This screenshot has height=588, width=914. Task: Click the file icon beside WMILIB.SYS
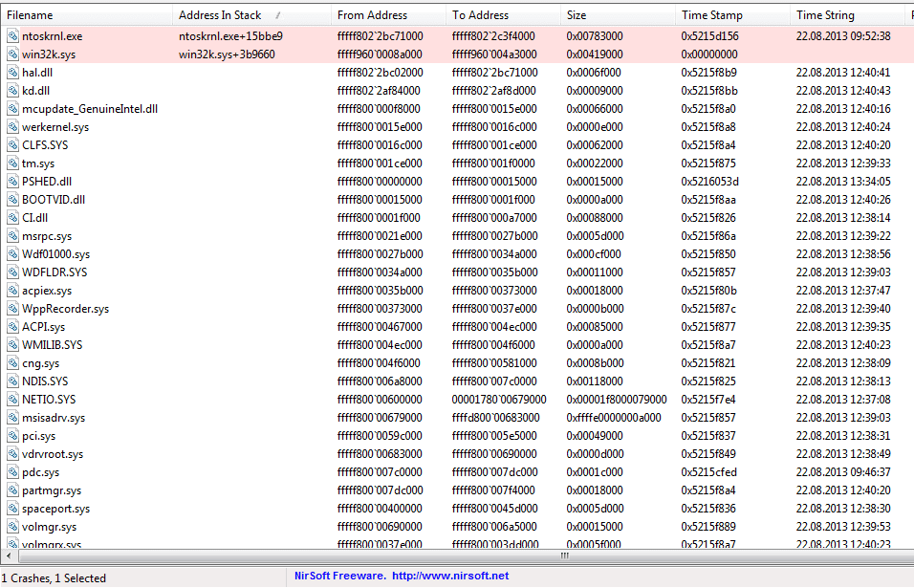pos(12,345)
